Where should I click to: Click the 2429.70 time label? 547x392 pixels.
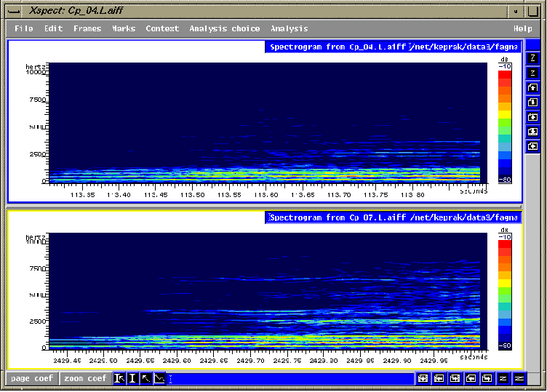tap(250, 361)
